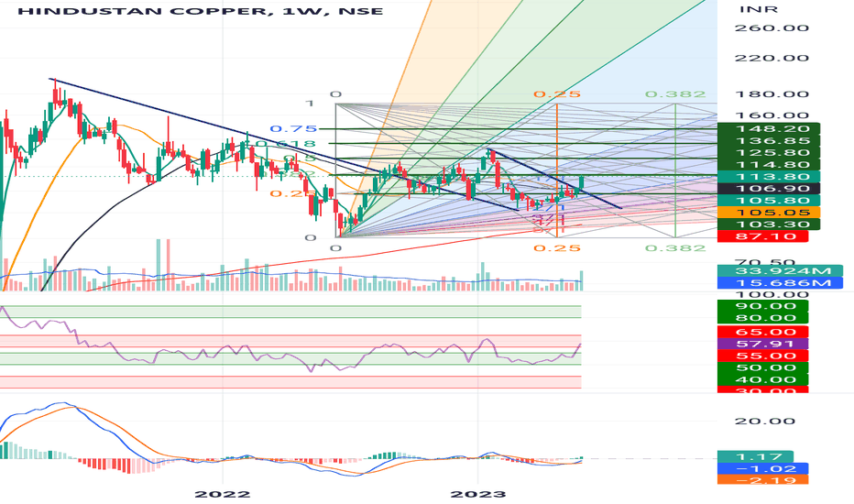Image resolution: width=854 pixels, height=504 pixels.
Task: Click the green 0.618 Fibonacci level label
Action: [x=287, y=144]
